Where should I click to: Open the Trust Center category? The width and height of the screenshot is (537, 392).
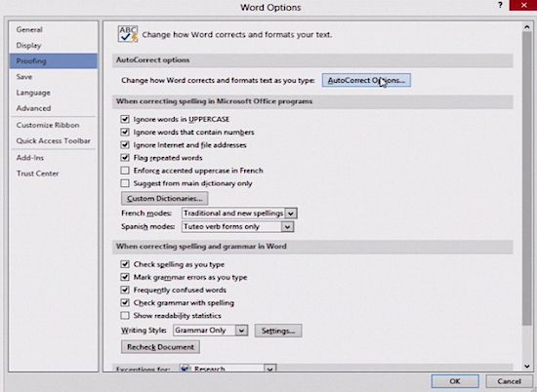pos(54,173)
